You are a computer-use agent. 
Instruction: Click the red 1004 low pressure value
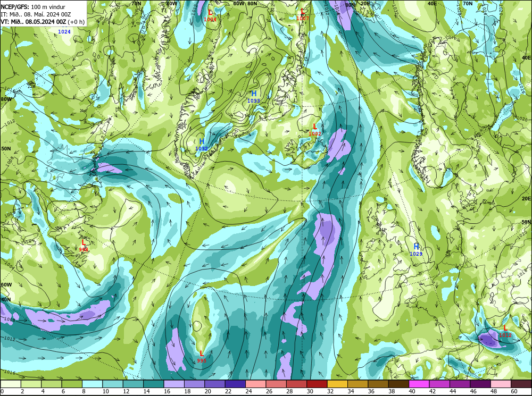point(210,19)
